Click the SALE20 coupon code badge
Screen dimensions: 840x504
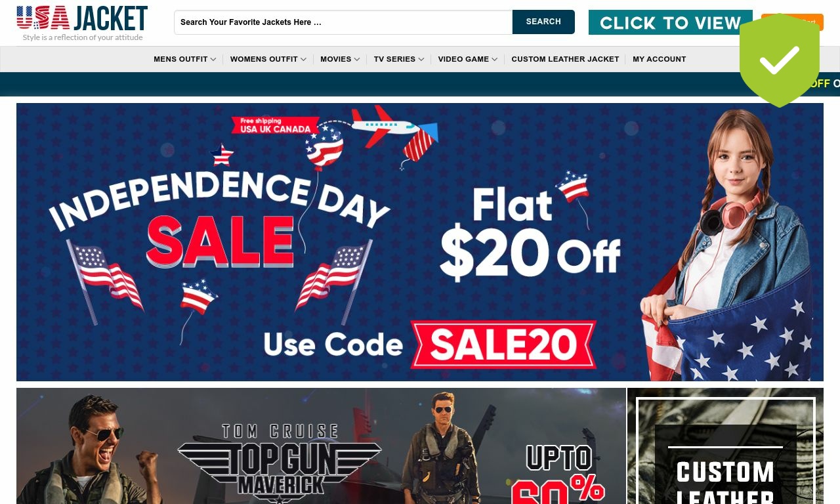coord(503,345)
